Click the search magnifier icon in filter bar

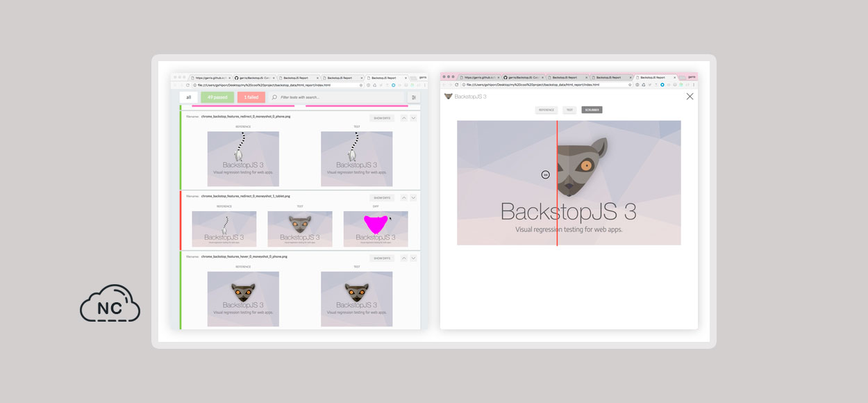tap(274, 97)
